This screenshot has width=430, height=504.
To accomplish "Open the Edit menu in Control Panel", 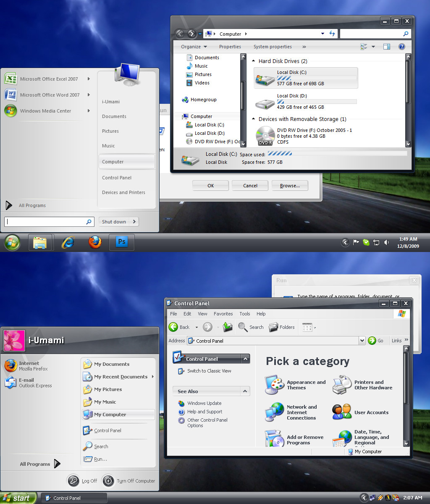I will coord(187,314).
